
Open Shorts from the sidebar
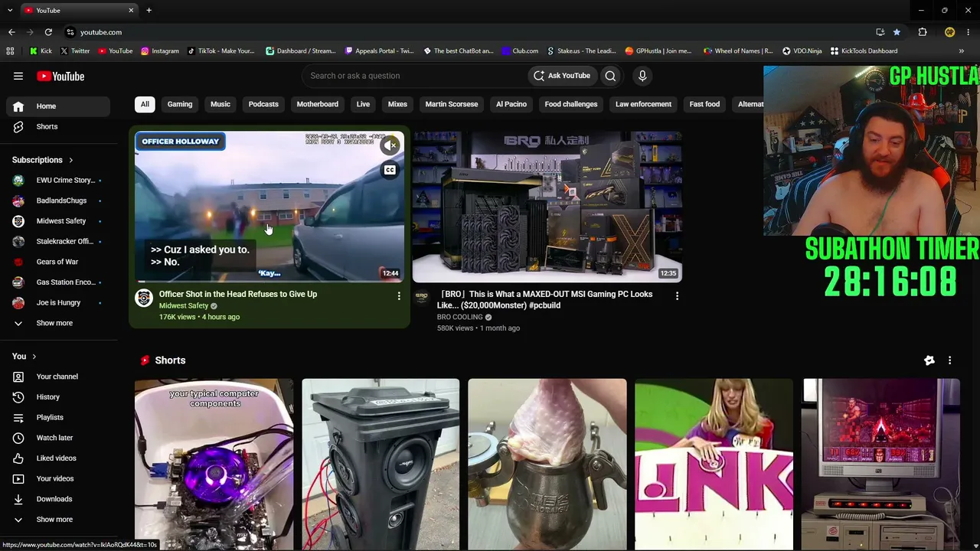[x=58, y=126]
